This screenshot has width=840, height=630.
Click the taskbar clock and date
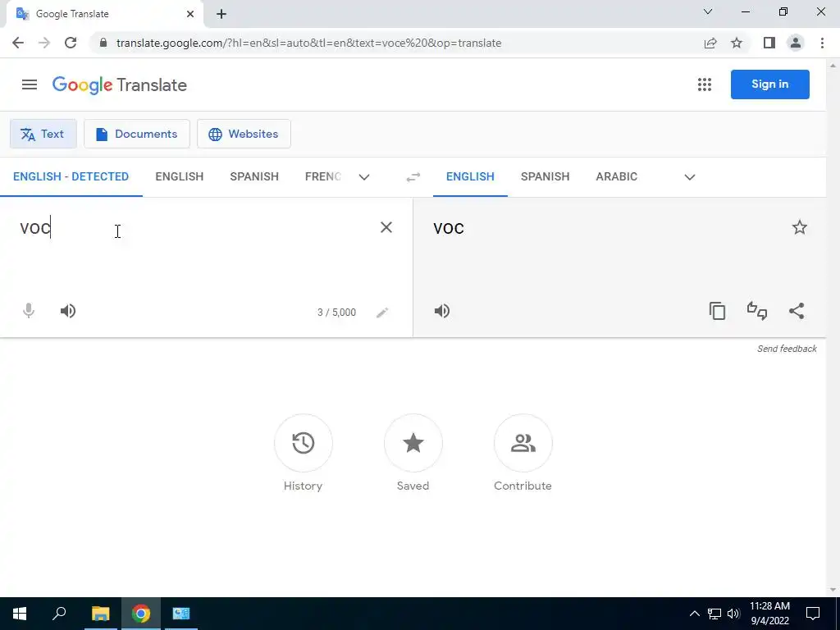pyautogui.click(x=769, y=614)
